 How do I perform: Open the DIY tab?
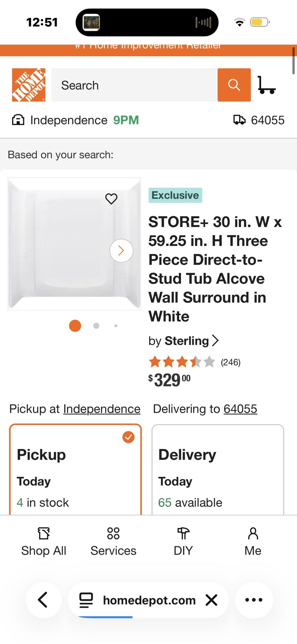point(183,541)
